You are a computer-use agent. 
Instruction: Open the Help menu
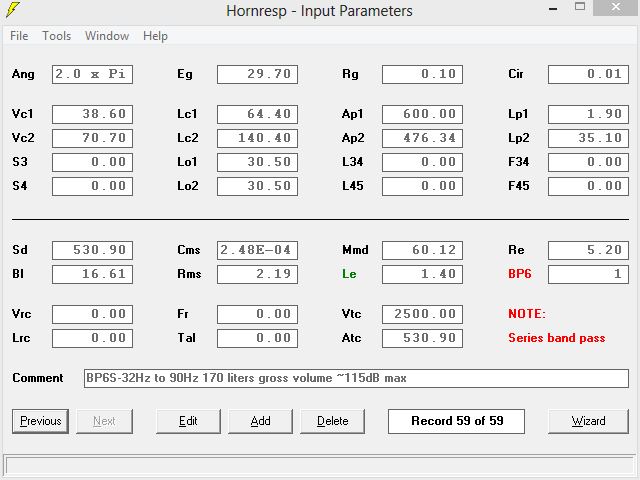pos(155,36)
